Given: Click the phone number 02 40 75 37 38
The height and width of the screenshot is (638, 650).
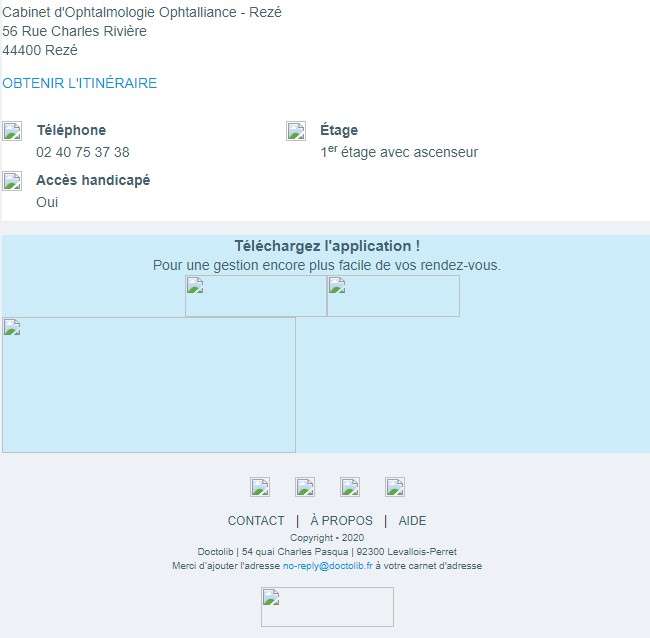Looking at the screenshot, I should coord(83,152).
